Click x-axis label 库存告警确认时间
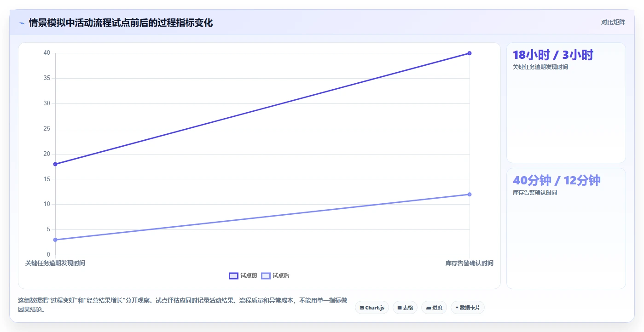The width and height of the screenshot is (644, 332). (470, 263)
